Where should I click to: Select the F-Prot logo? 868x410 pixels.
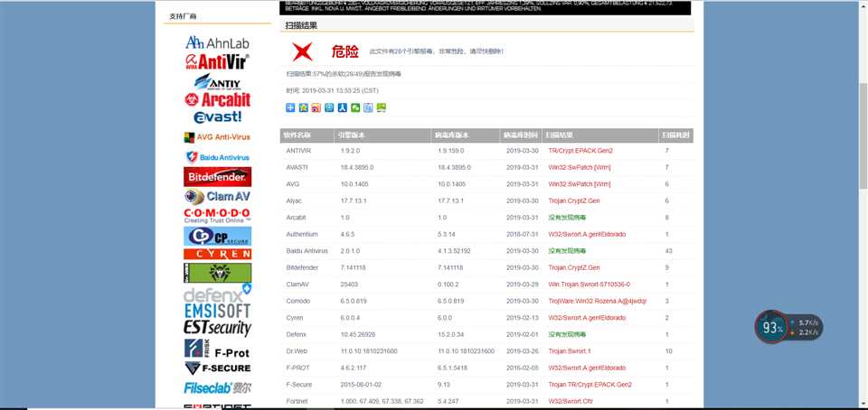(218, 349)
